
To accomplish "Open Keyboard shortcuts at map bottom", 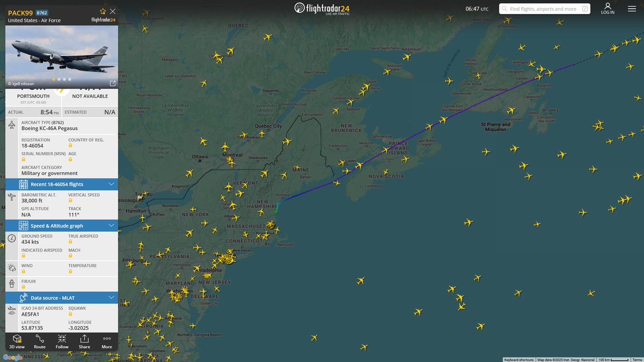I will 518,359.
